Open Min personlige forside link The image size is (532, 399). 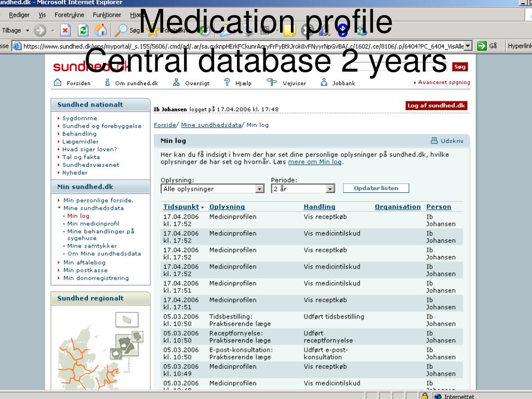[98, 200]
